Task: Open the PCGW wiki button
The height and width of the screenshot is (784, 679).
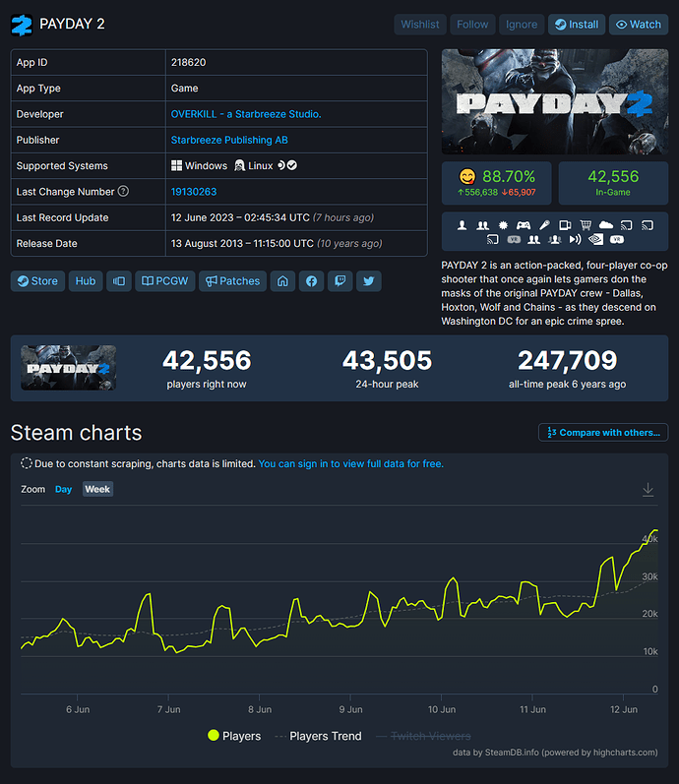Action: (x=164, y=281)
